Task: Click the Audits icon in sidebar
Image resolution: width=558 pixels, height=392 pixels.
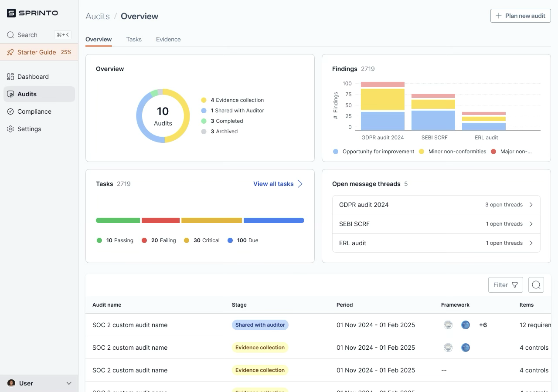Action: 10,94
